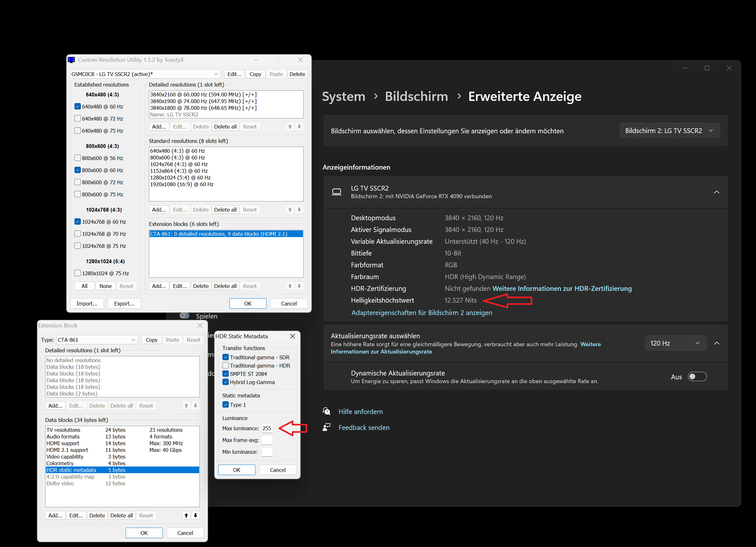The height and width of the screenshot is (547, 756).
Task: Move detailed resolution down with the arrow
Action: coord(299,127)
